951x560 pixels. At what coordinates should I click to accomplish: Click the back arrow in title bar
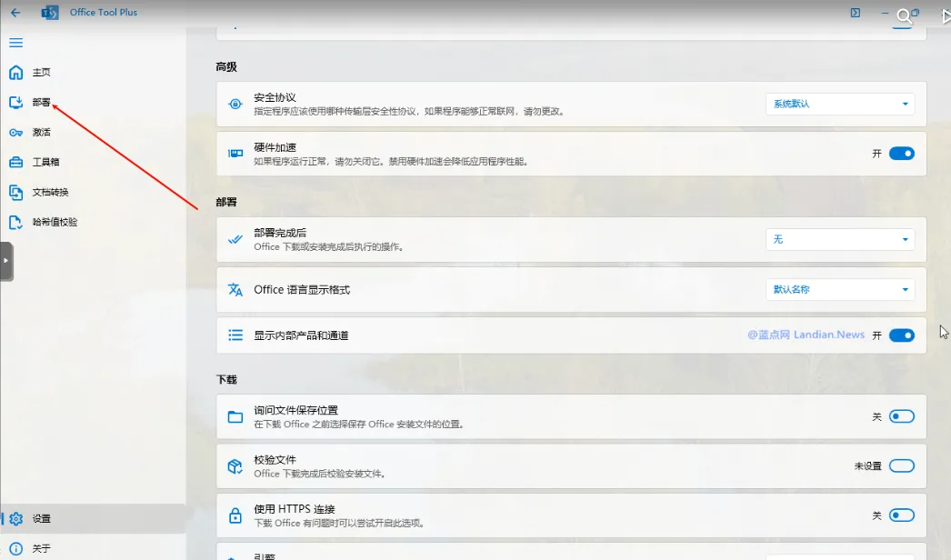coord(15,13)
